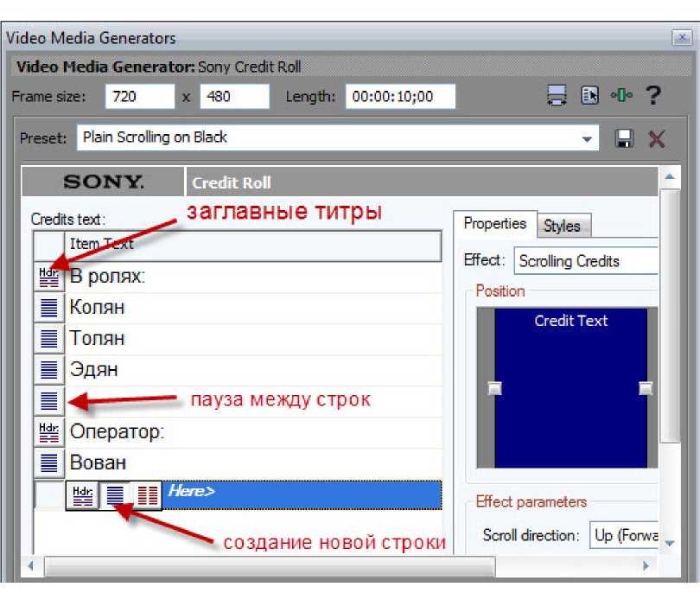Click the horizontal scrollbar thumb
Screen dimensions: 700x606
[x=270, y=566]
